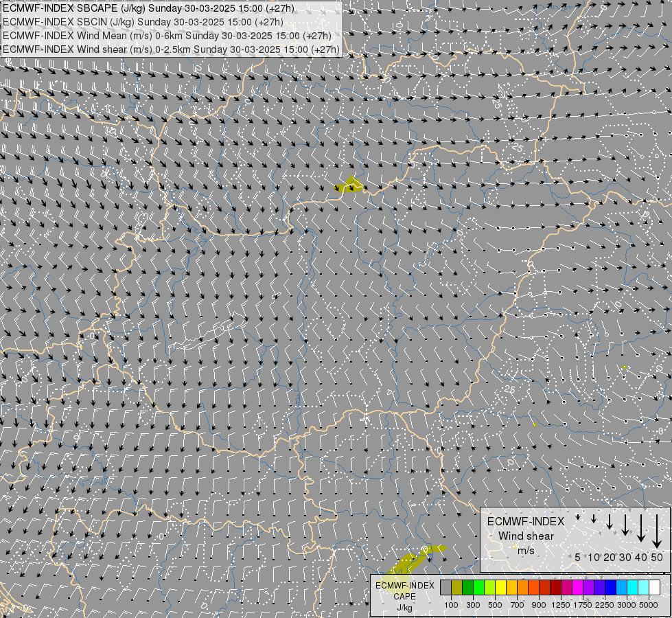Screen dimensions: 672x618
Task: Click the SBCAPE title line
Action: 148,8
